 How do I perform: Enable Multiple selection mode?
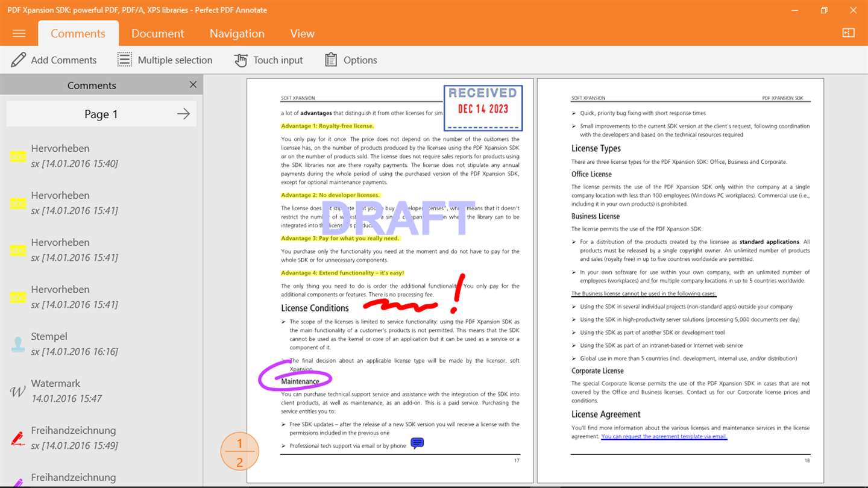(165, 60)
